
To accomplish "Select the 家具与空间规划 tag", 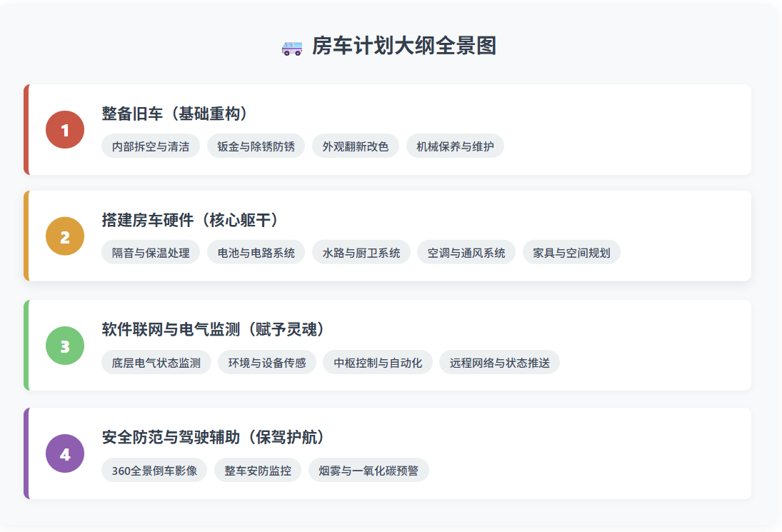I will click(x=571, y=253).
